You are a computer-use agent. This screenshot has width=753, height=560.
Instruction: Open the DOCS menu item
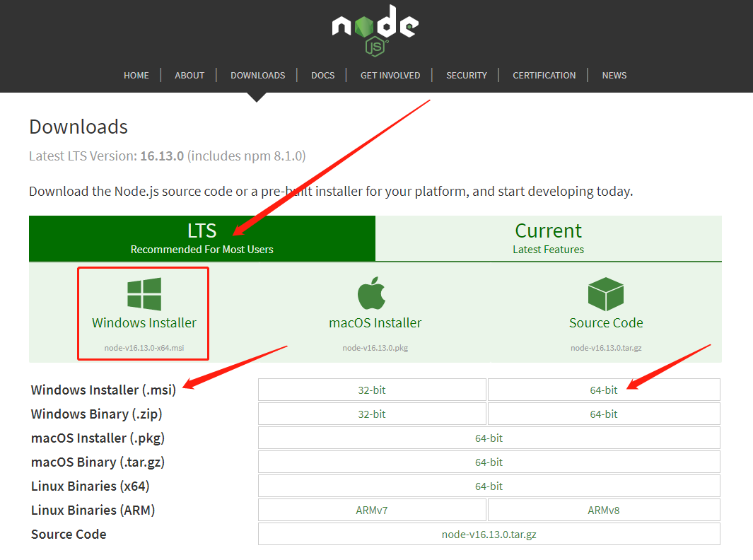pyautogui.click(x=322, y=76)
